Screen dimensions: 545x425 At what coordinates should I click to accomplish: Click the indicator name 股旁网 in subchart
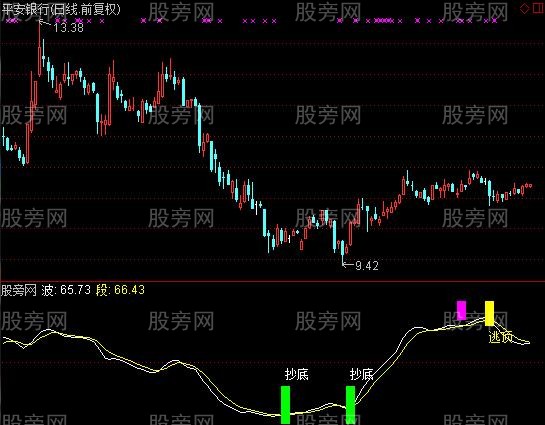tap(18, 290)
